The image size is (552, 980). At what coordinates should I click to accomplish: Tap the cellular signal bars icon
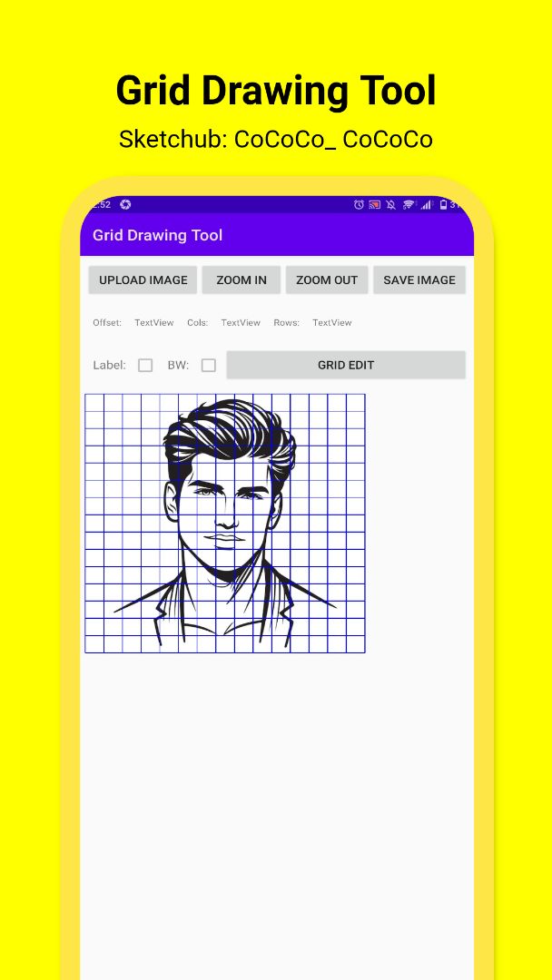tap(425, 205)
